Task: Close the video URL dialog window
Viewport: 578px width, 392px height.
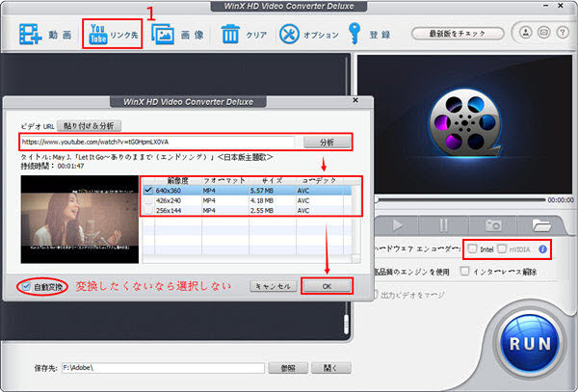Action: coord(355,100)
